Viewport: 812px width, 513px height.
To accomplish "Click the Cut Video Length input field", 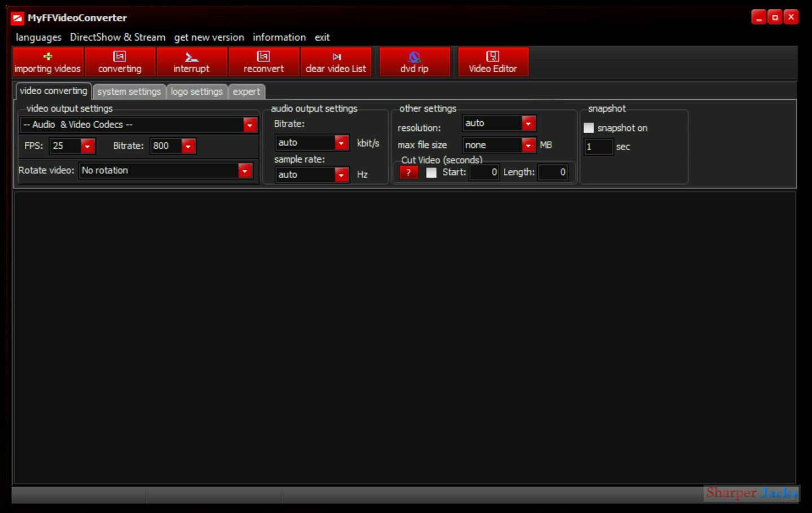I will 552,173.
